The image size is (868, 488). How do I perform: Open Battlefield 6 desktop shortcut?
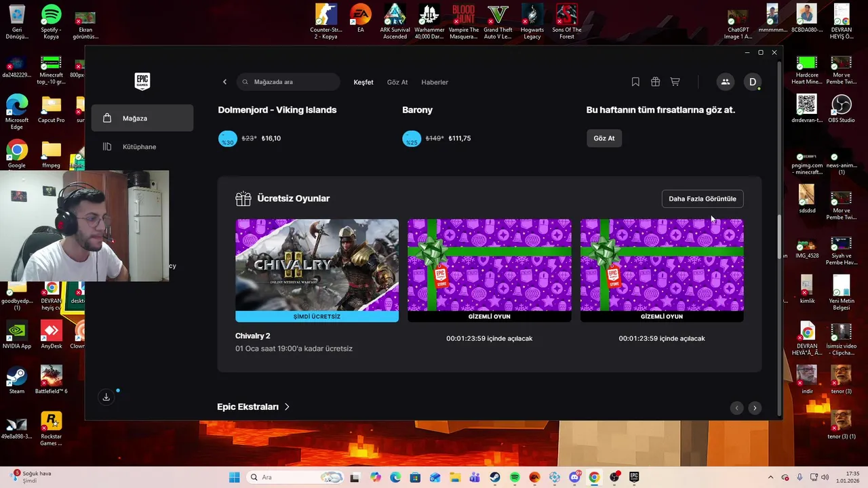pos(51,380)
